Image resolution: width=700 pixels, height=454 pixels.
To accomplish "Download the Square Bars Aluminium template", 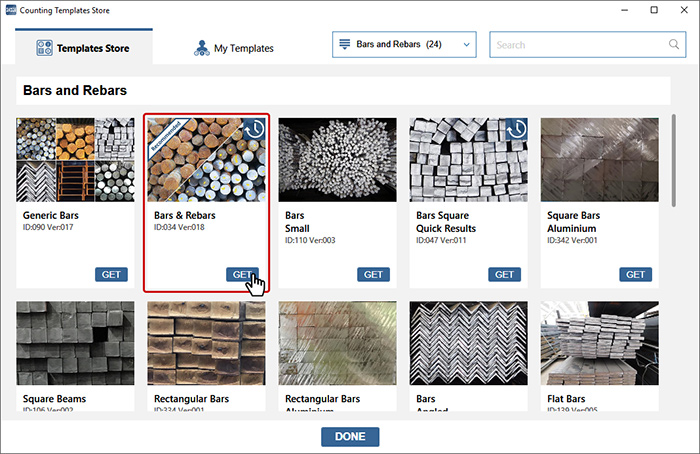I will 635,274.
